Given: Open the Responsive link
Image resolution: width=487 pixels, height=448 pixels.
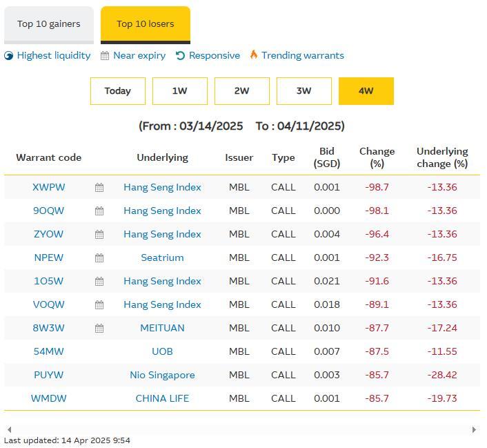Looking at the screenshot, I should point(215,56).
